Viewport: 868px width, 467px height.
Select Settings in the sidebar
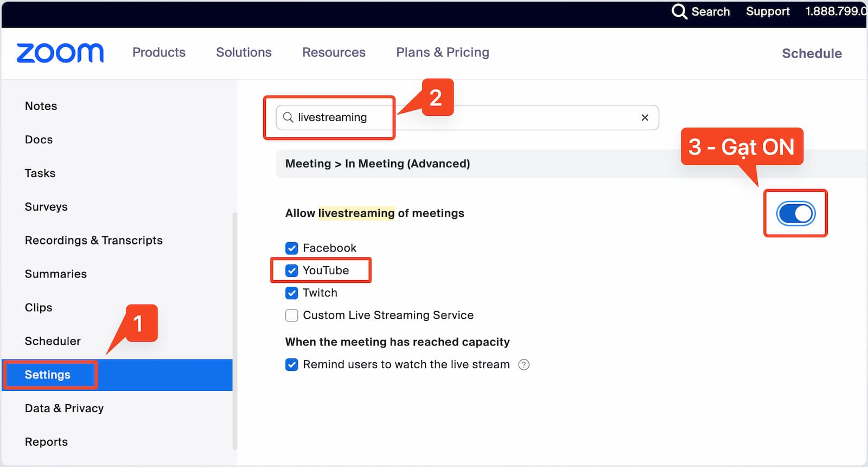tap(48, 375)
